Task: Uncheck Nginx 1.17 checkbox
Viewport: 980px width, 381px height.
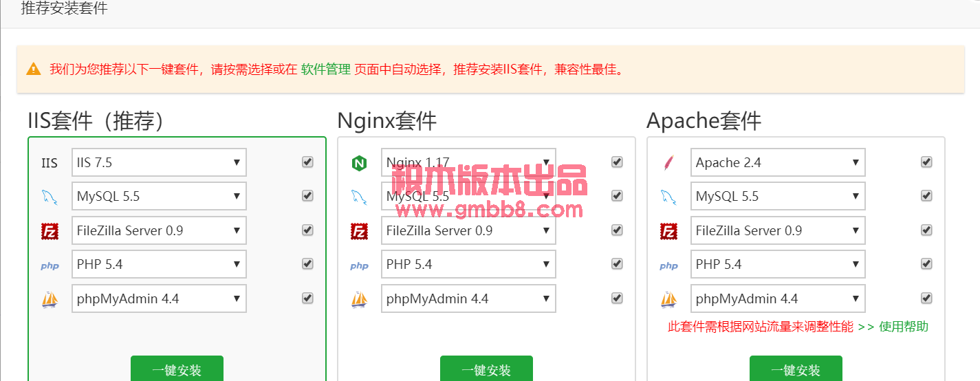Action: coord(617,162)
